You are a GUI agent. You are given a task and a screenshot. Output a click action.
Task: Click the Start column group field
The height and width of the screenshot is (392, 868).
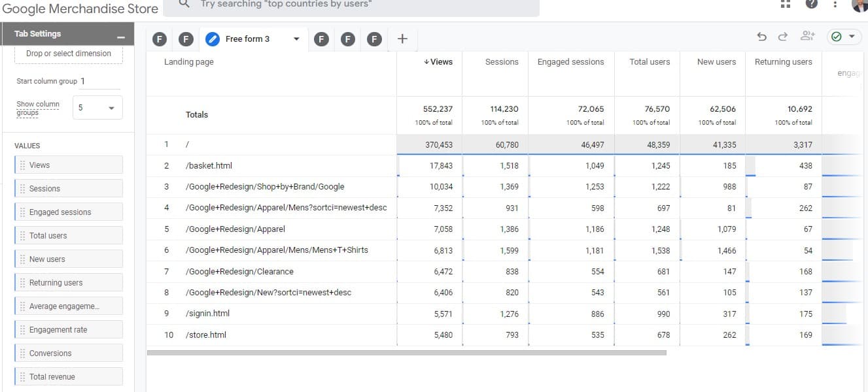point(99,82)
